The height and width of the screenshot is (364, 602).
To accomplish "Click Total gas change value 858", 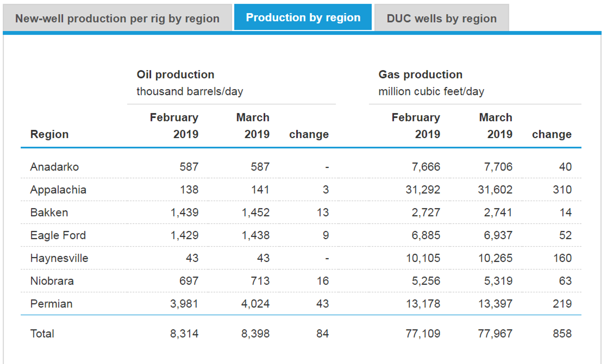I will pos(562,333).
